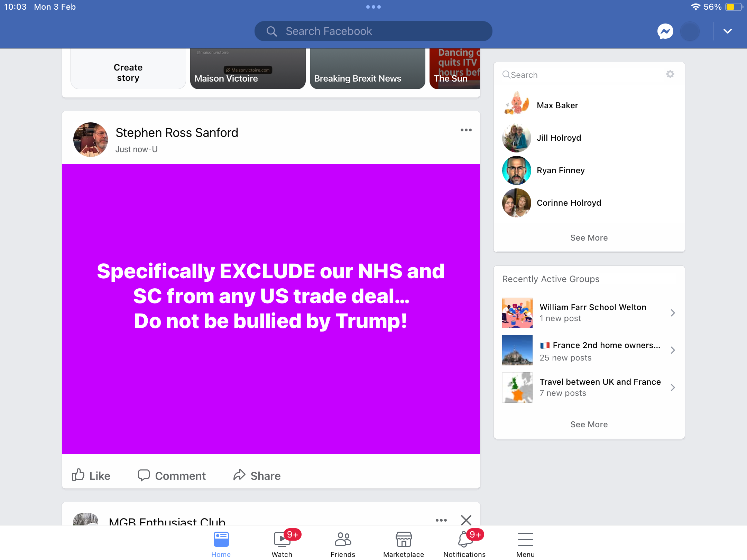Open the William Farr School Welton group chevron
This screenshot has width=747, height=560.
673,313
